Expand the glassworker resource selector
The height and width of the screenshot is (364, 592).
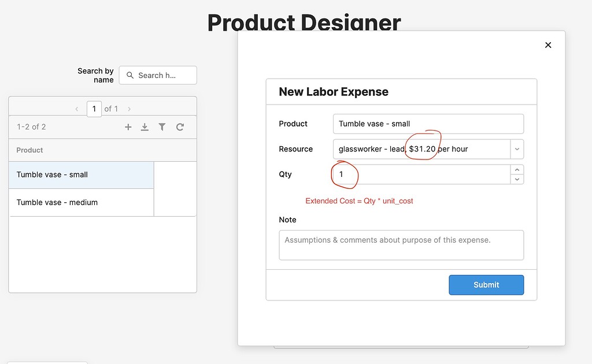517,148
